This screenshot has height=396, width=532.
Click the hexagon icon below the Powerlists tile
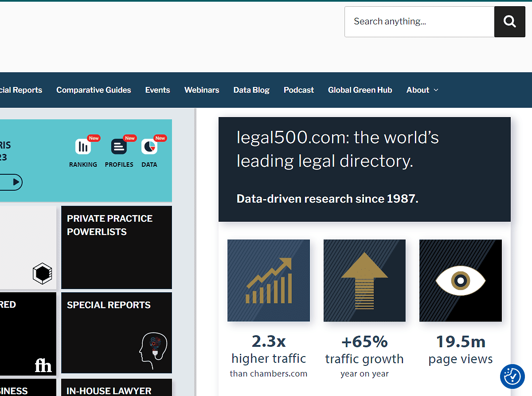pyautogui.click(x=42, y=273)
